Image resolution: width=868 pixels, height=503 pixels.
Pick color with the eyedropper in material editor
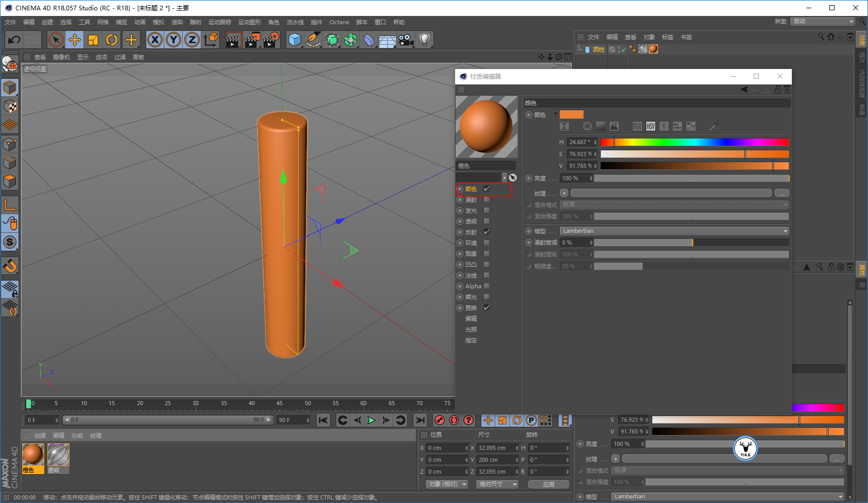[x=714, y=126]
